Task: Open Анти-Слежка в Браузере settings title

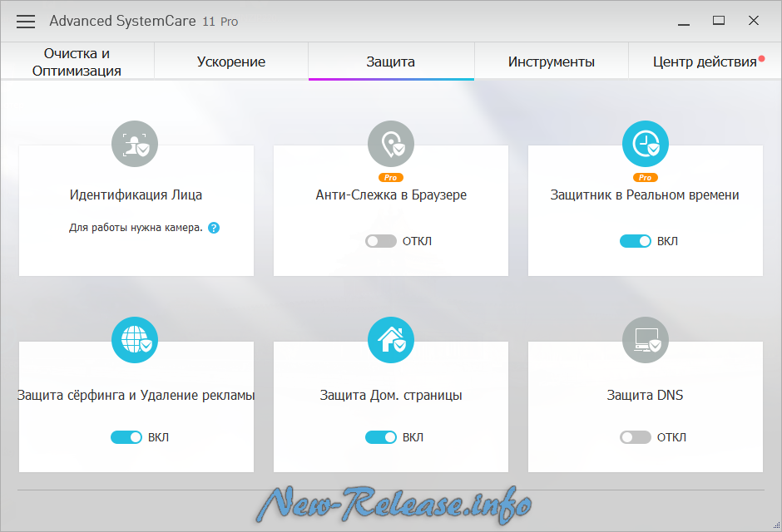Action: point(391,195)
